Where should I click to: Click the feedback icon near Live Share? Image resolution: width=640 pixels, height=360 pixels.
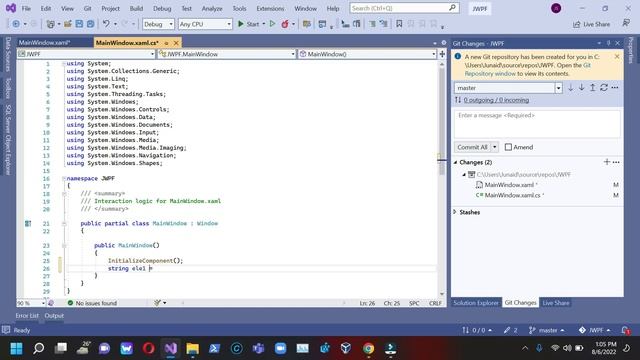[626, 24]
